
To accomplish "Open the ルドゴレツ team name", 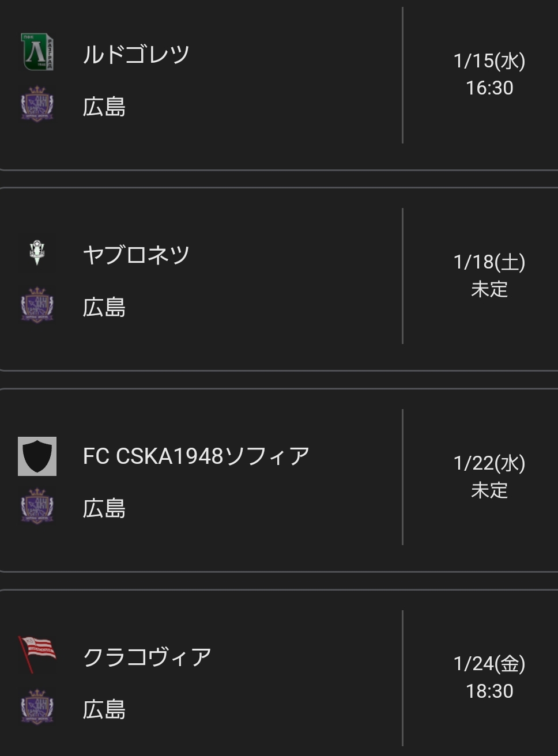I will click(136, 54).
